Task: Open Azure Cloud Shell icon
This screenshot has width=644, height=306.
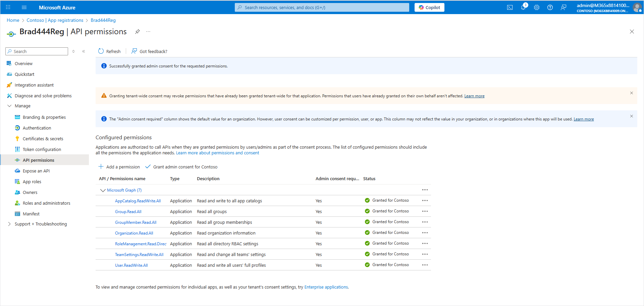Action: click(x=509, y=7)
